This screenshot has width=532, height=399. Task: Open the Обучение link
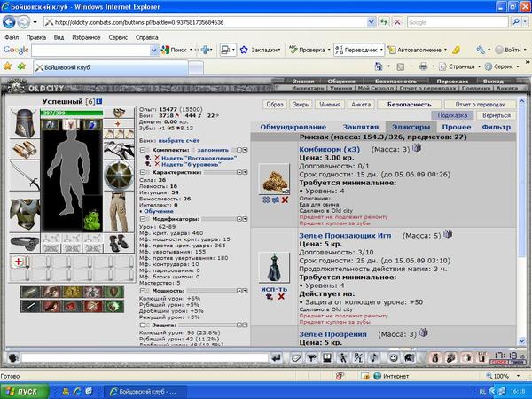pos(159,211)
